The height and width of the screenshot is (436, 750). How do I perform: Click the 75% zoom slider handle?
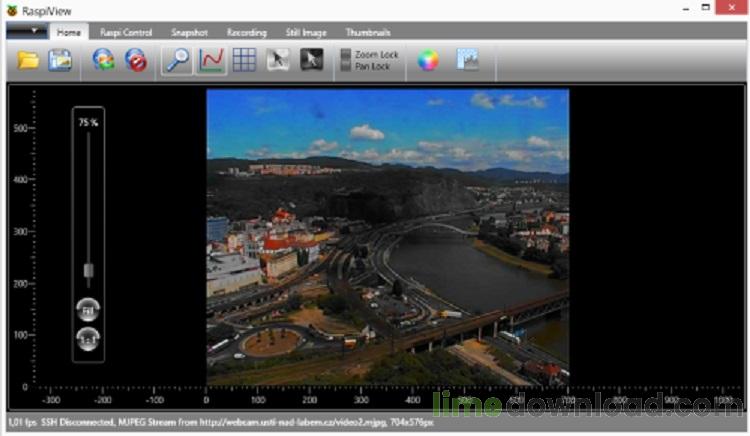88,270
